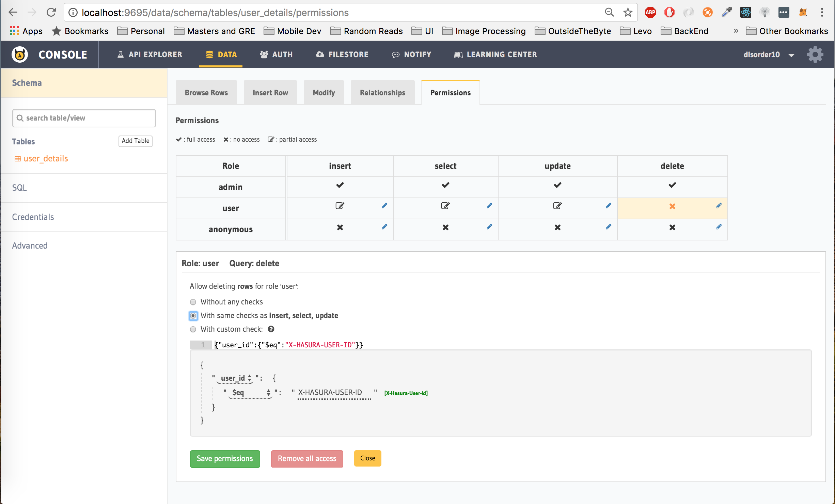This screenshot has width=835, height=504.
Task: Click the Save permissions button
Action: (x=225, y=459)
